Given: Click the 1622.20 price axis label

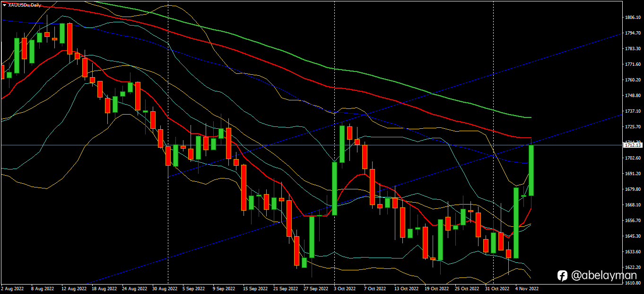Looking at the screenshot, I should (632, 267).
